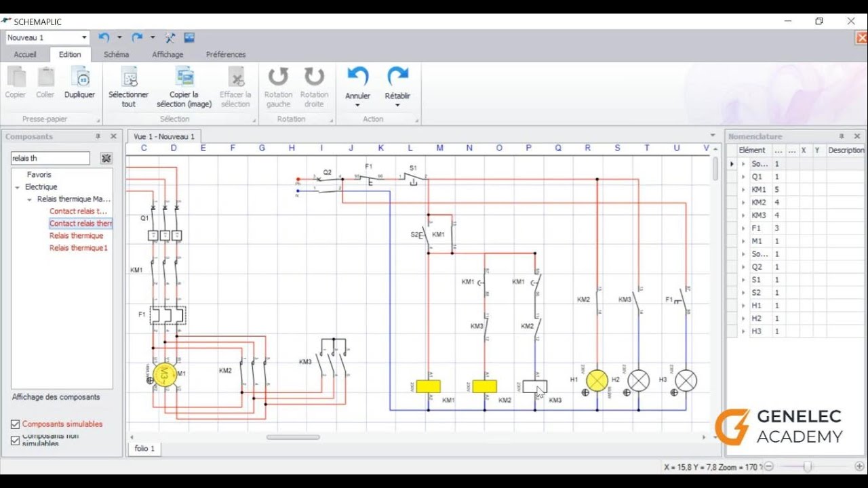Adjust the zoom slider handle
The width and height of the screenshot is (868, 488).
(x=807, y=466)
